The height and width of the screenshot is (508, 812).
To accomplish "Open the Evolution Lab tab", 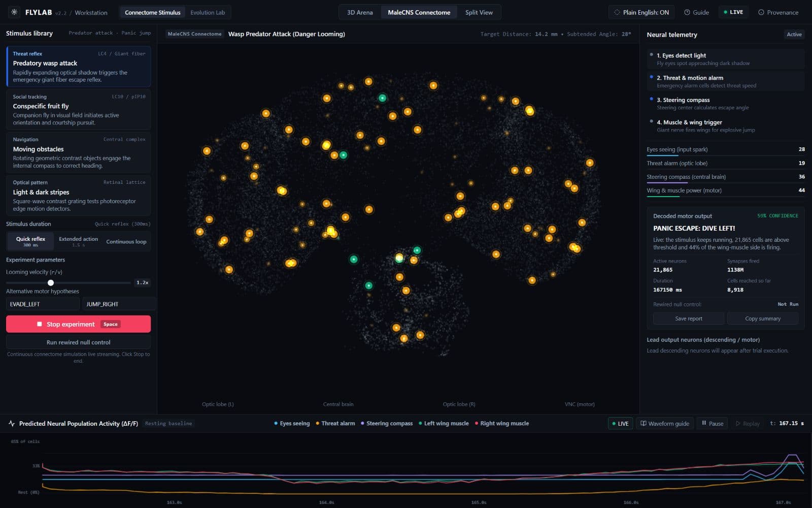I will pos(208,12).
